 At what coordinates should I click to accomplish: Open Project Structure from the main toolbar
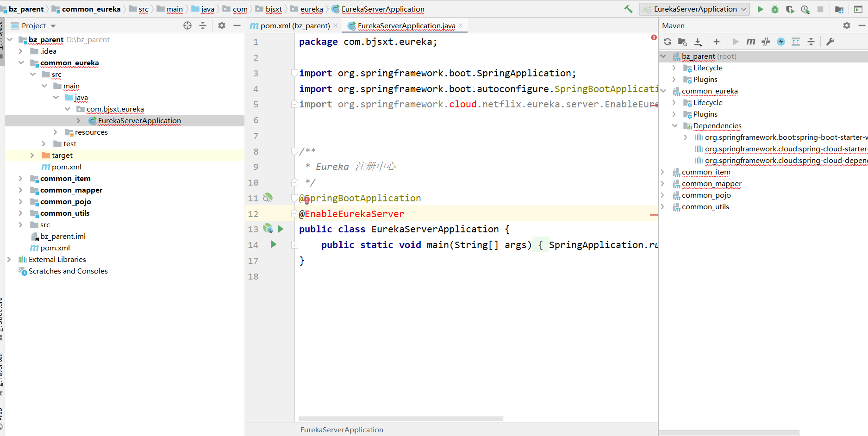[x=839, y=9]
